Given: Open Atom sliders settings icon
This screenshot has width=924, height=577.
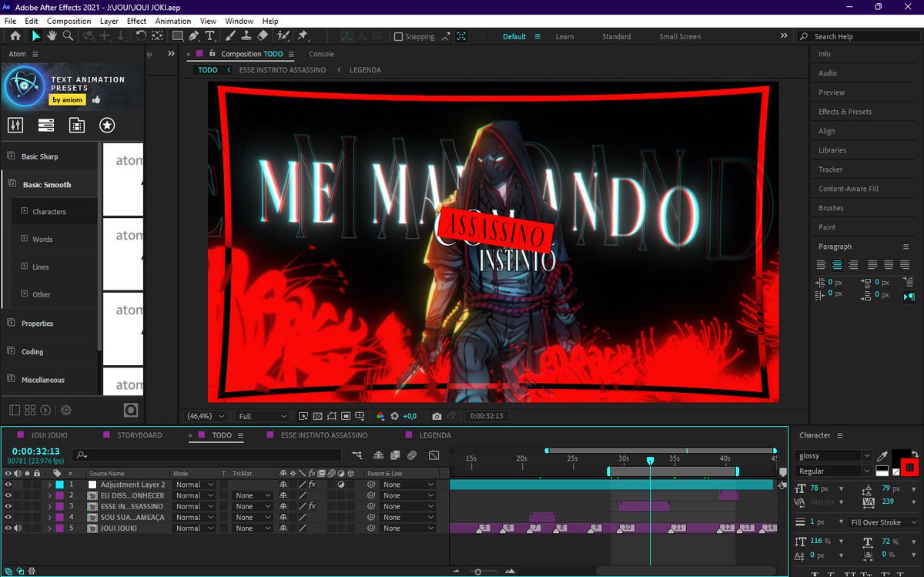Looking at the screenshot, I should click(15, 126).
